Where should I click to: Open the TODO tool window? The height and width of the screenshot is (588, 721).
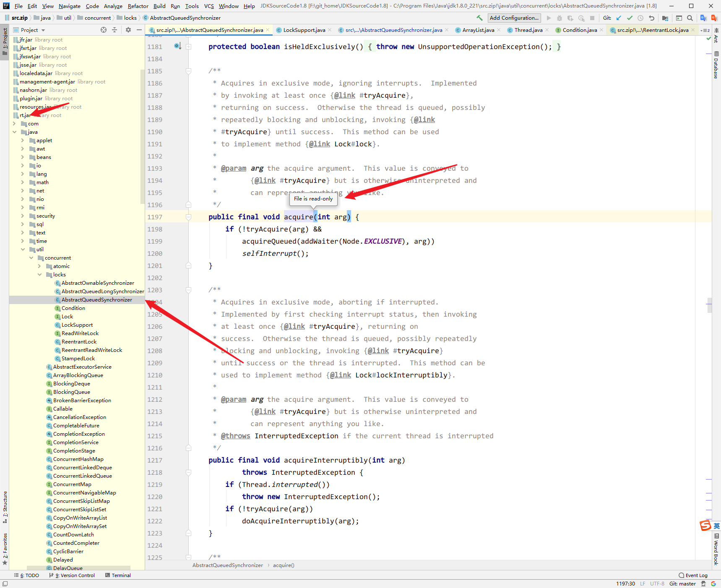pyautogui.click(x=26, y=575)
